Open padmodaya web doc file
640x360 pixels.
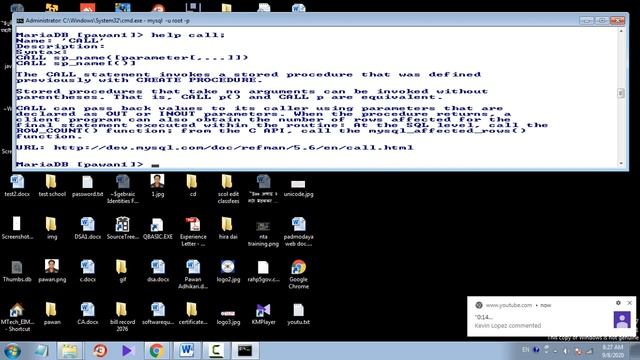click(x=298, y=231)
